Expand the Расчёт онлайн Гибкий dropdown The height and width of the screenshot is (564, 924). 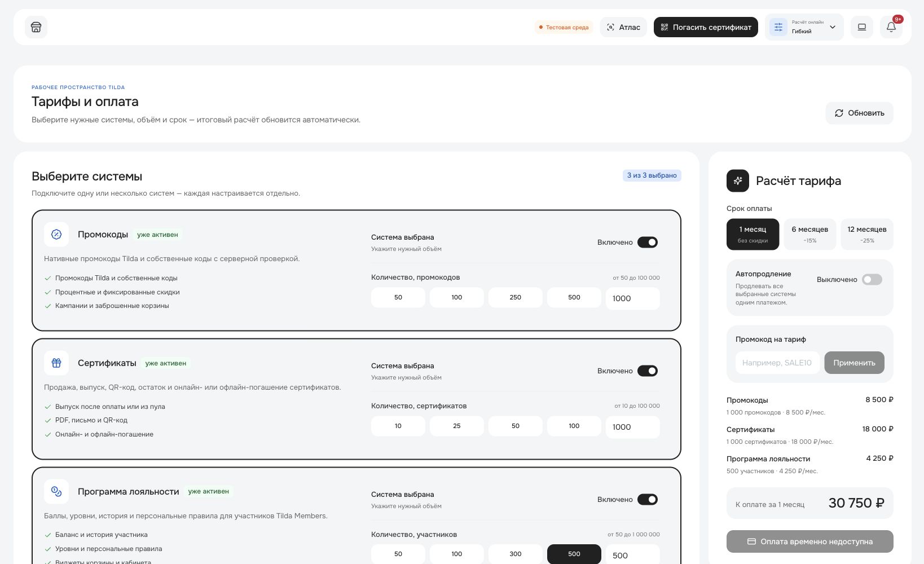pyautogui.click(x=804, y=27)
